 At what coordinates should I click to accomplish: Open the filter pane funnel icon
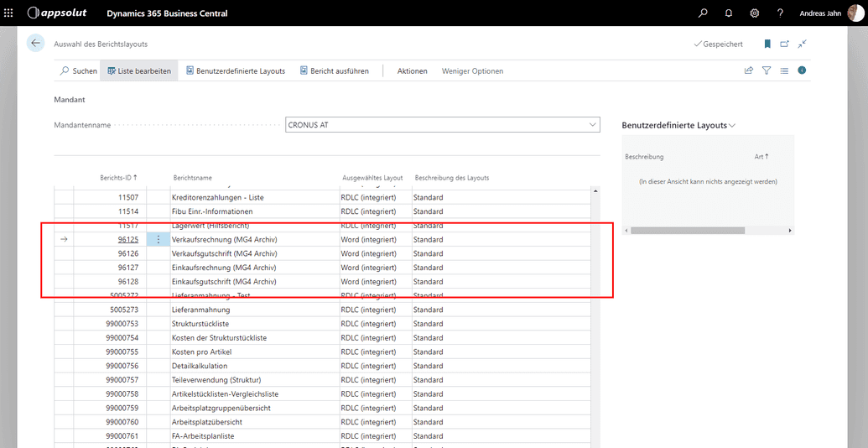[767, 71]
